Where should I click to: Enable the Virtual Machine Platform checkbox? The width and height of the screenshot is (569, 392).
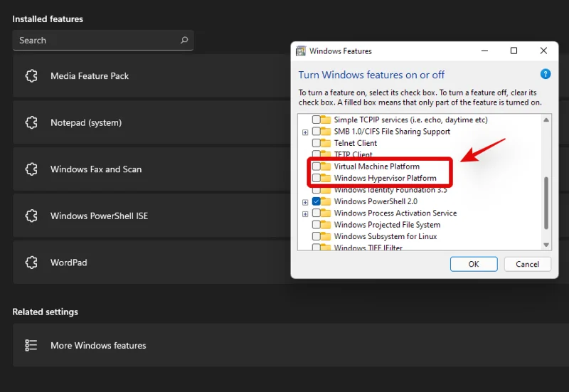(317, 166)
